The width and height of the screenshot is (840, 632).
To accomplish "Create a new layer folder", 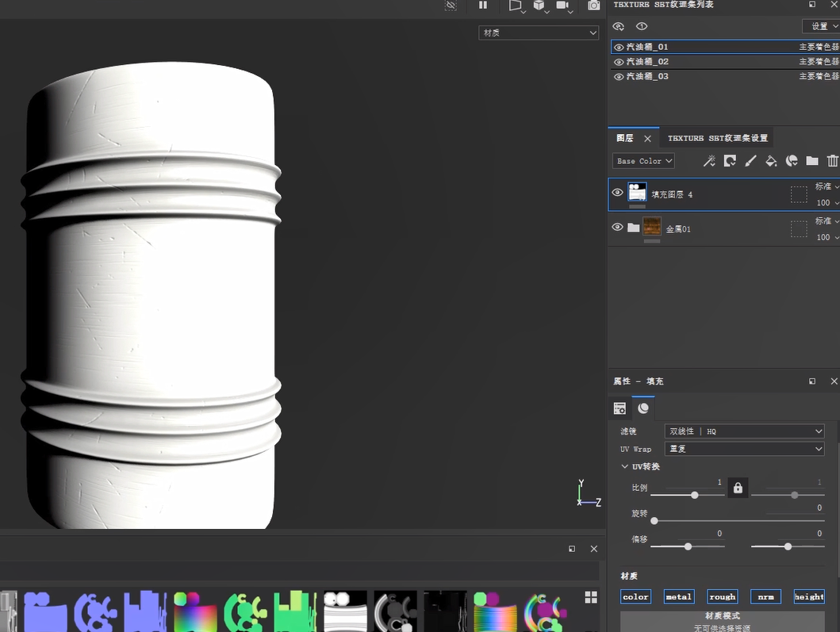I will pos(812,161).
